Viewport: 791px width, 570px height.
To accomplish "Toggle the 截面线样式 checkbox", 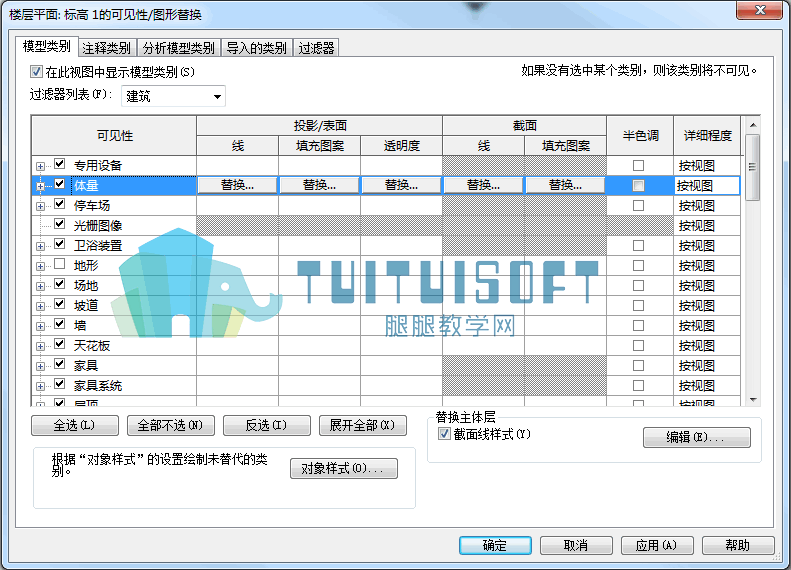I will point(444,434).
